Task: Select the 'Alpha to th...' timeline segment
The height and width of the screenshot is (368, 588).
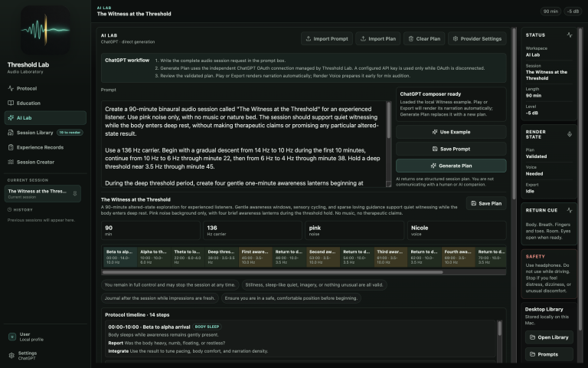Action: 154,258
